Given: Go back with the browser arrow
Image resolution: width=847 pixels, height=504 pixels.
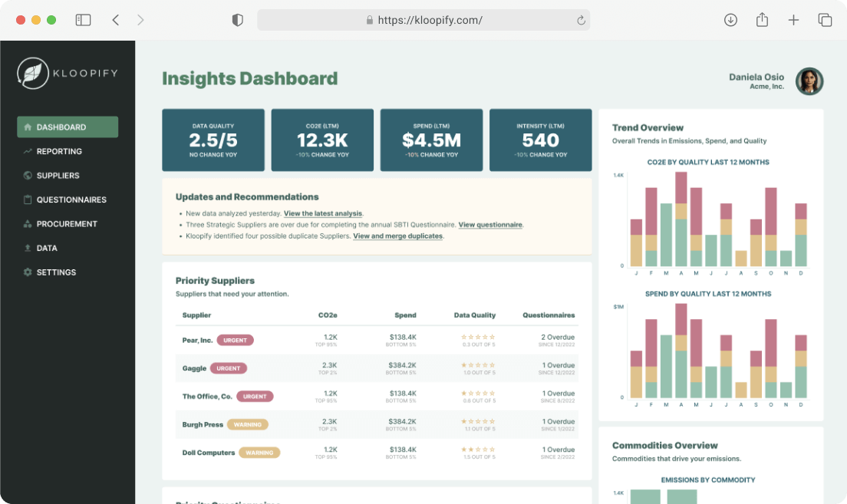Looking at the screenshot, I should 116,20.
